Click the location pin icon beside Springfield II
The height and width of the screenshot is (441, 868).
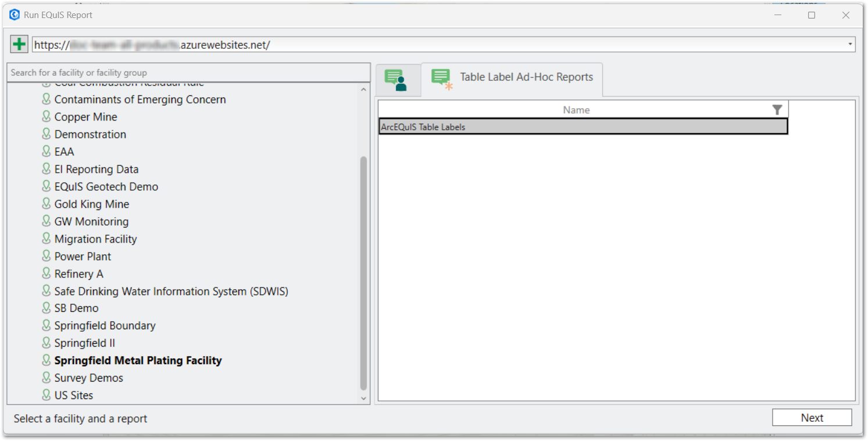47,343
